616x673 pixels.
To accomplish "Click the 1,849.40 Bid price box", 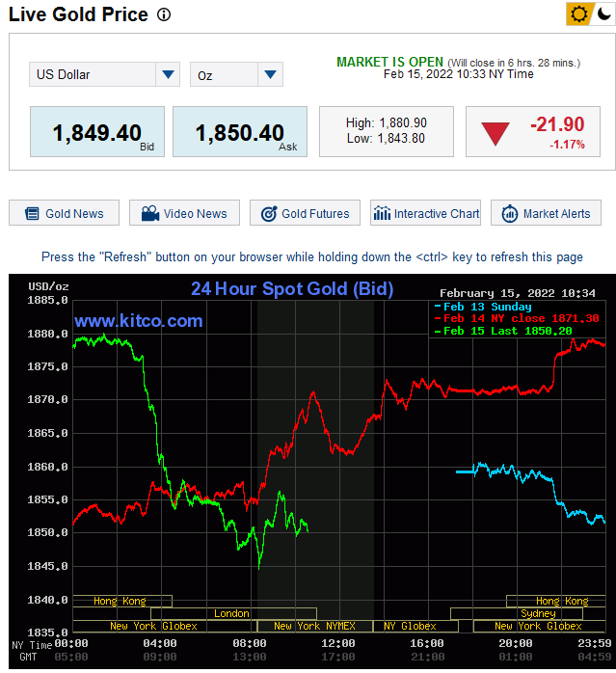I will click(x=97, y=132).
